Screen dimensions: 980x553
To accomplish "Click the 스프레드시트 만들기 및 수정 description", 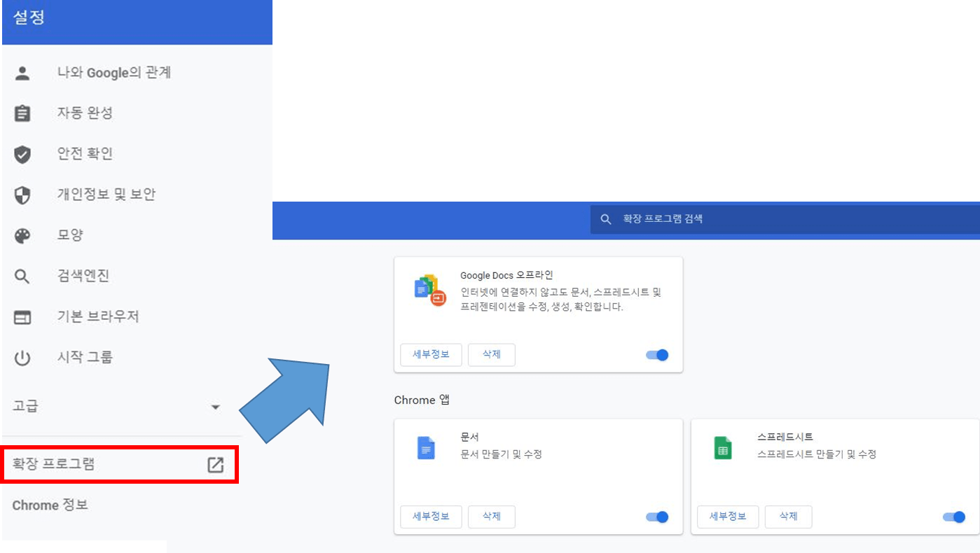I will 817,454.
